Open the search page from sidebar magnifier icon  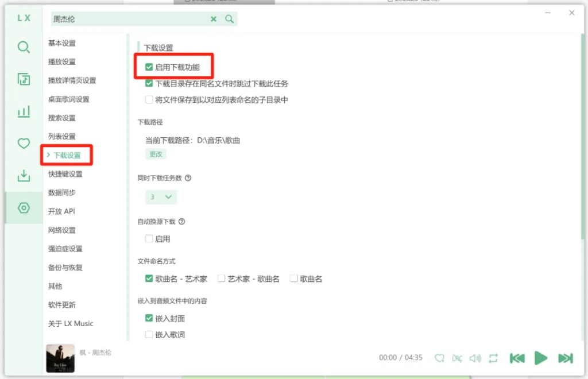click(24, 47)
